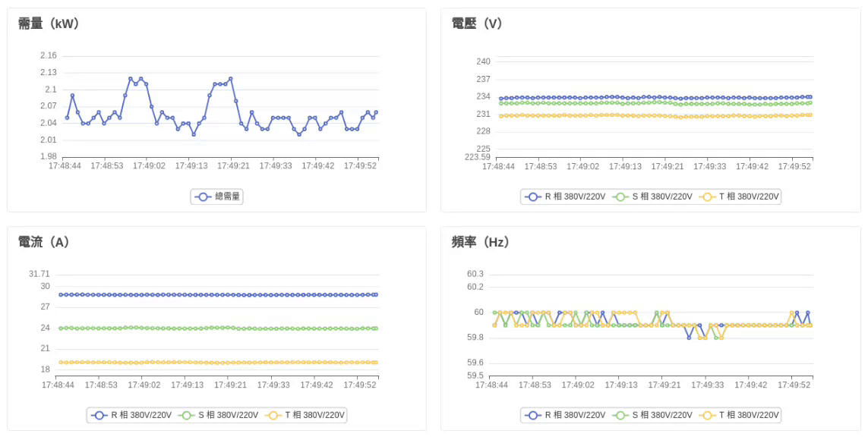Pick the 30 current axis label
The height and width of the screenshot is (437, 868).
coord(45,286)
